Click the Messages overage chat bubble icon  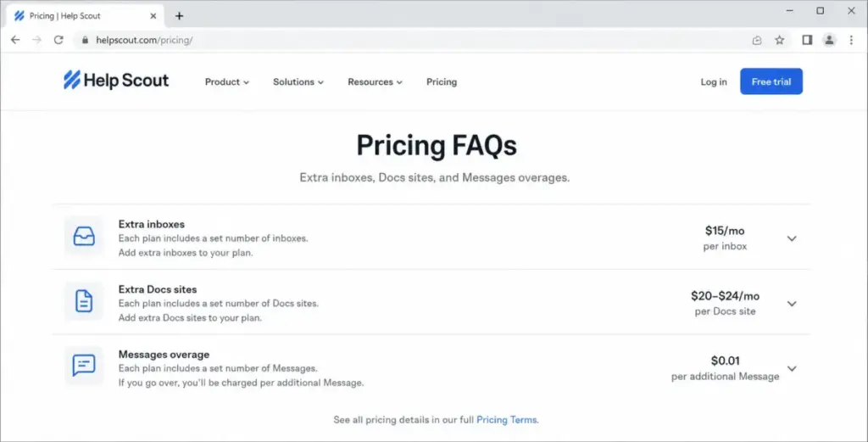pos(84,366)
